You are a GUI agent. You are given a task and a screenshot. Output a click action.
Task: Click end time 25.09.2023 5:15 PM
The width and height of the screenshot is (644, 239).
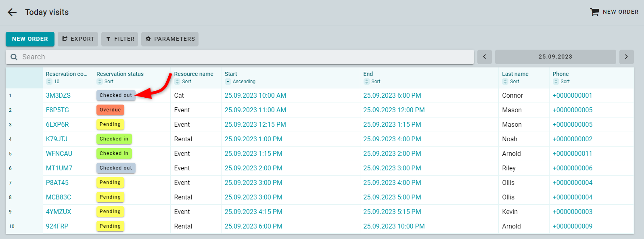(392, 212)
